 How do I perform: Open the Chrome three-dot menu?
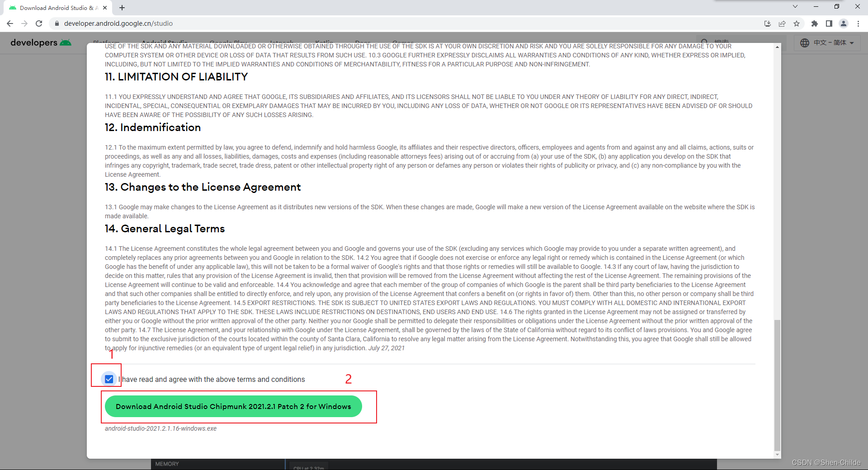point(858,23)
